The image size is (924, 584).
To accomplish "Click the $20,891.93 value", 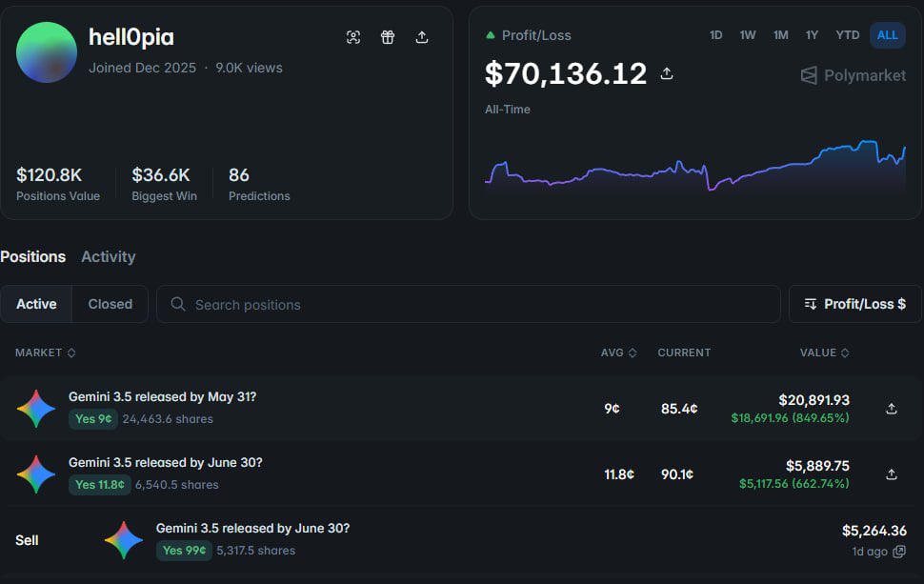I will click(814, 400).
